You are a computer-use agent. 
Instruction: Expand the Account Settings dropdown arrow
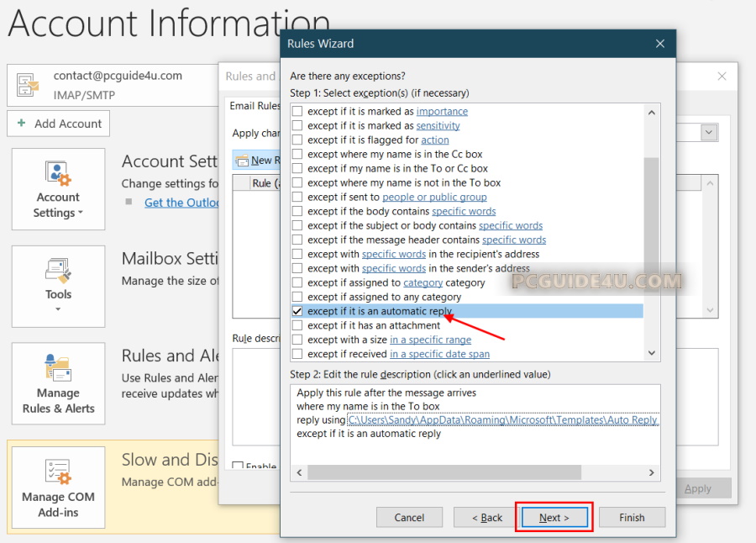click(81, 214)
